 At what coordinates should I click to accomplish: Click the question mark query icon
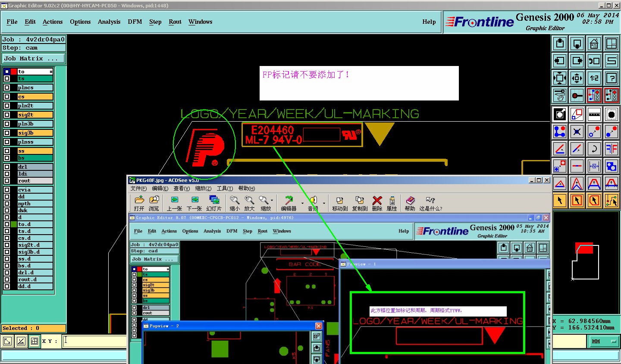(612, 78)
